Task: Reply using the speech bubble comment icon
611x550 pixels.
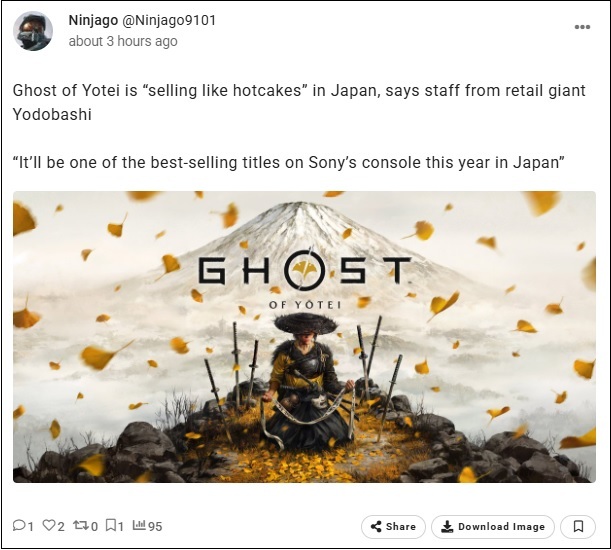Action: (19, 526)
